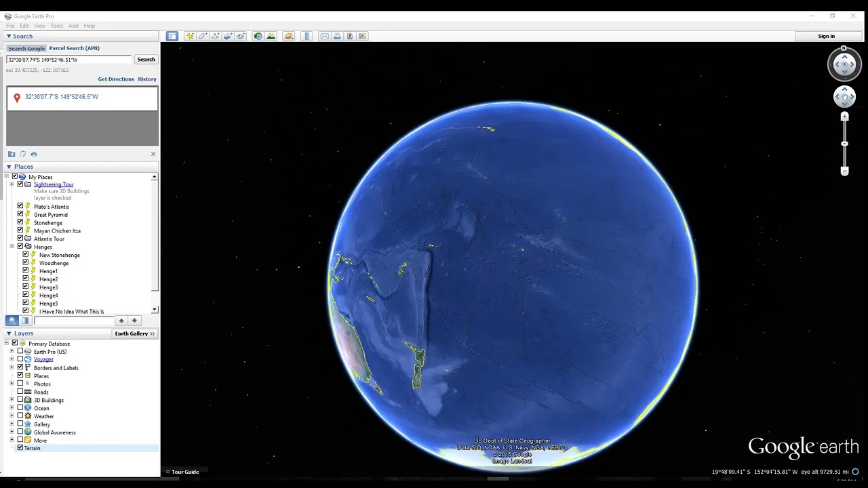
Task: Click the Add Image Overlay tool
Action: 229,36
